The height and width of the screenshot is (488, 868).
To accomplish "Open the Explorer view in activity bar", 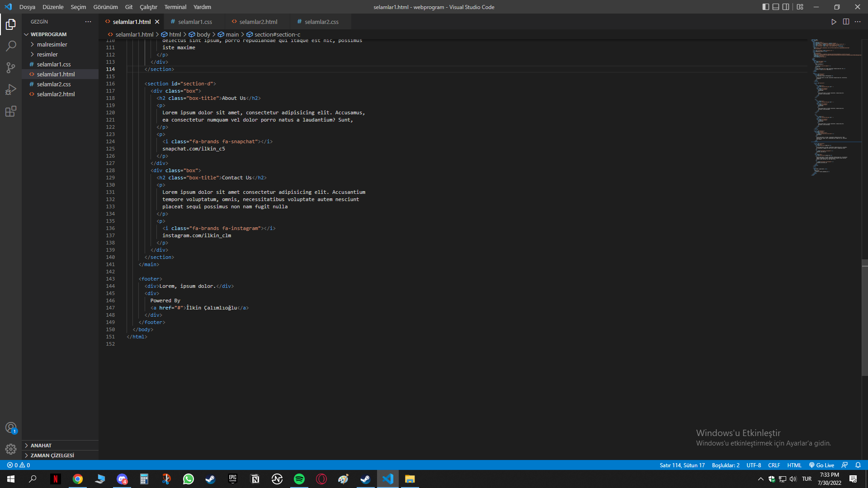I will [x=11, y=24].
